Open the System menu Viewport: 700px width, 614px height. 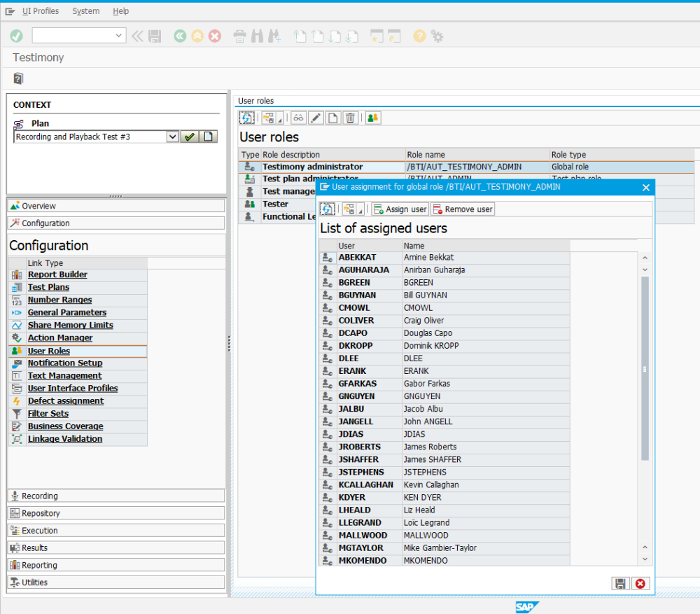(86, 11)
